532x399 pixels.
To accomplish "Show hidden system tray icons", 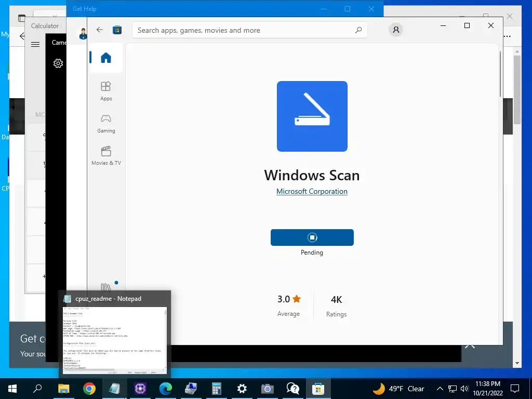I will [440, 389].
